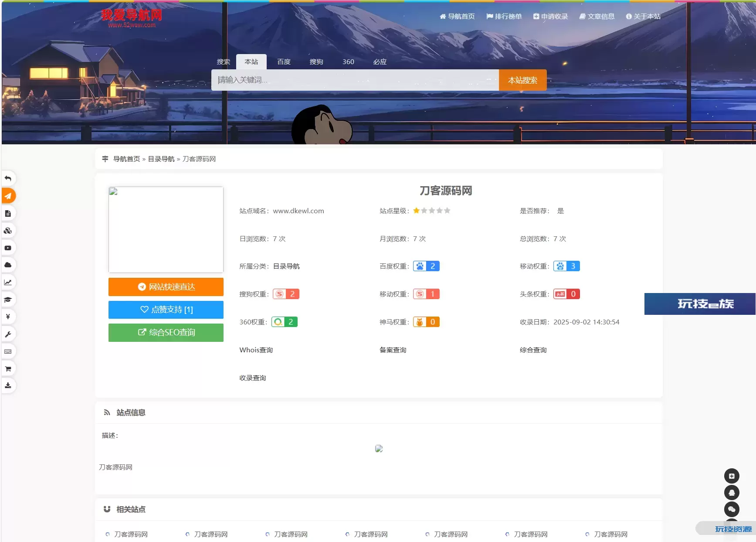The height and width of the screenshot is (542, 756).
Task: Click the download icon in left sidebar
Action: click(x=8, y=385)
